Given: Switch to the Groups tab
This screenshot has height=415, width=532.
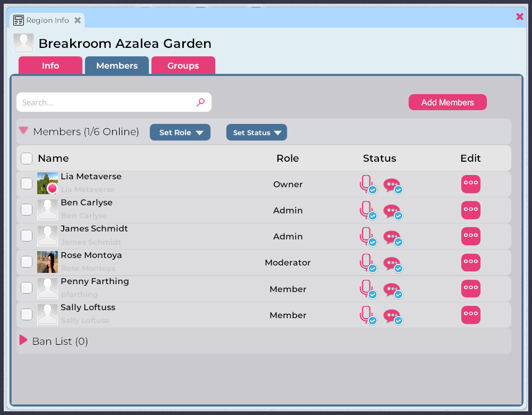Looking at the screenshot, I should [x=183, y=65].
